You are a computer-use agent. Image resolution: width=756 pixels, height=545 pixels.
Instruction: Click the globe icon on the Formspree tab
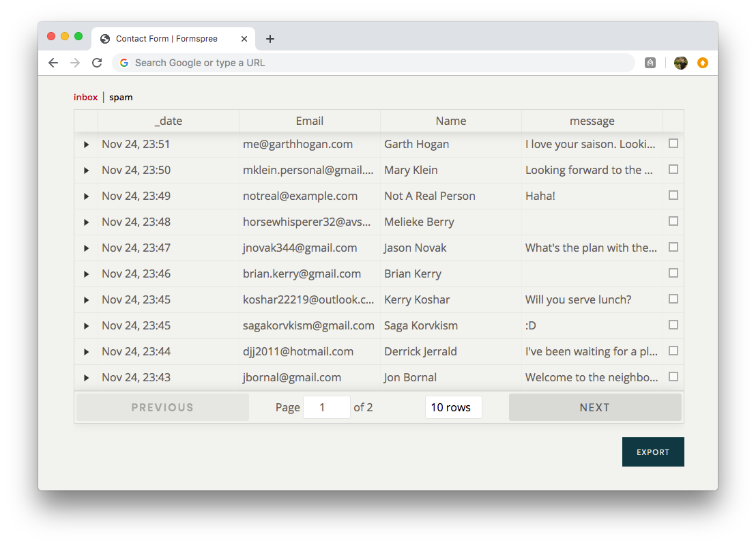point(104,39)
